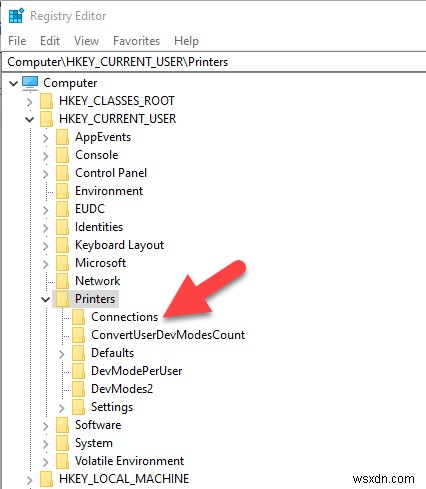Click the Software folder icon
Image resolution: width=426 pixels, height=489 pixels.
[x=62, y=425]
